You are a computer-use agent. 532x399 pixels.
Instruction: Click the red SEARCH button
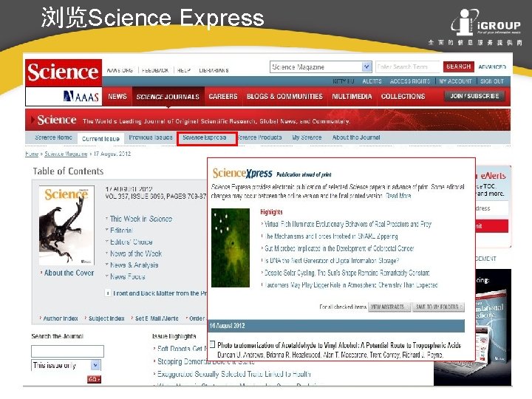pyautogui.click(x=458, y=66)
